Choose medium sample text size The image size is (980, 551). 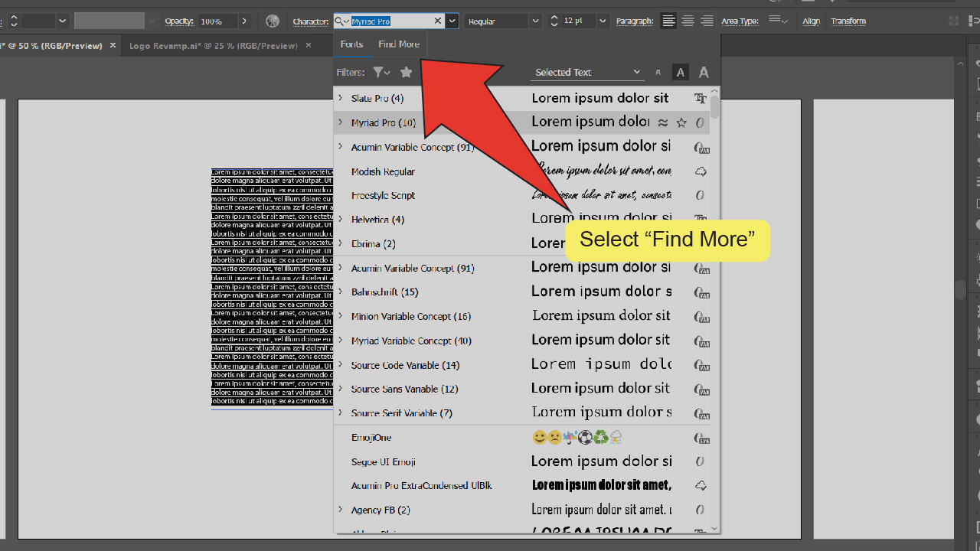click(680, 73)
